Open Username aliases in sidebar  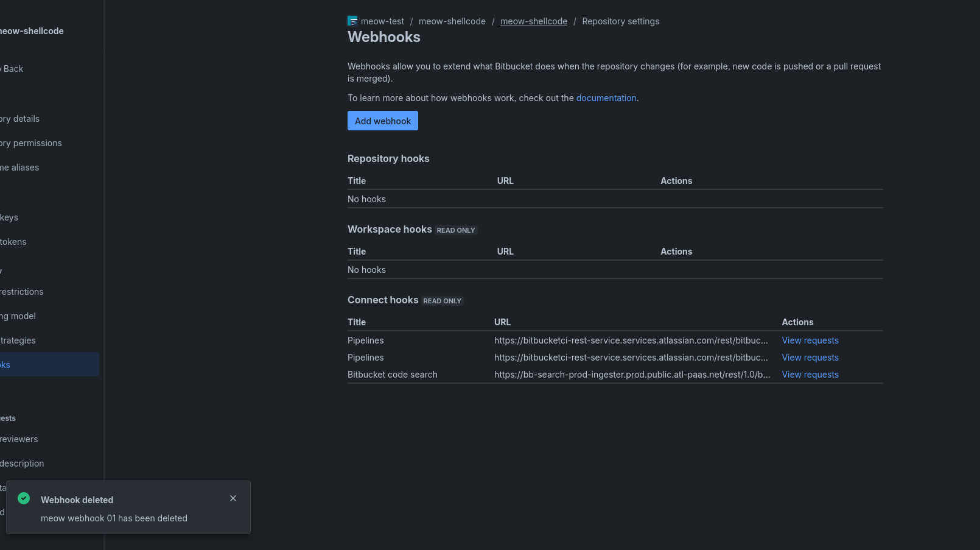[x=19, y=167]
